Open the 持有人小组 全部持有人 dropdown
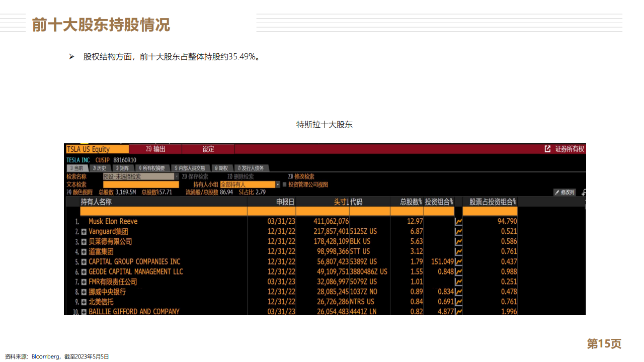644x362 pixels. point(250,185)
